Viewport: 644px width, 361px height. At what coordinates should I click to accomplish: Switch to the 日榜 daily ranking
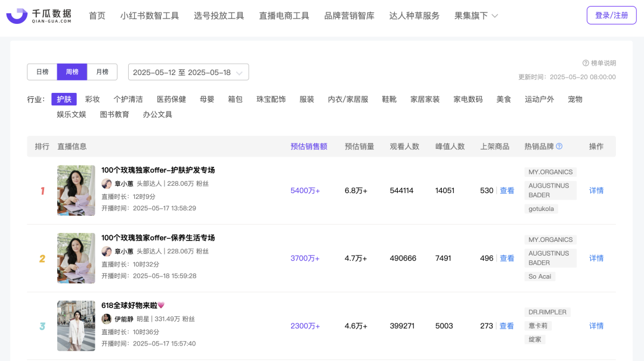[x=42, y=72]
